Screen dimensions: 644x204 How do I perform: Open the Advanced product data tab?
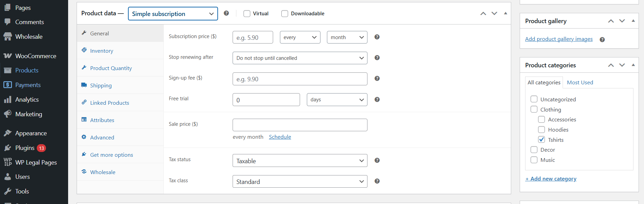[x=120, y=137]
